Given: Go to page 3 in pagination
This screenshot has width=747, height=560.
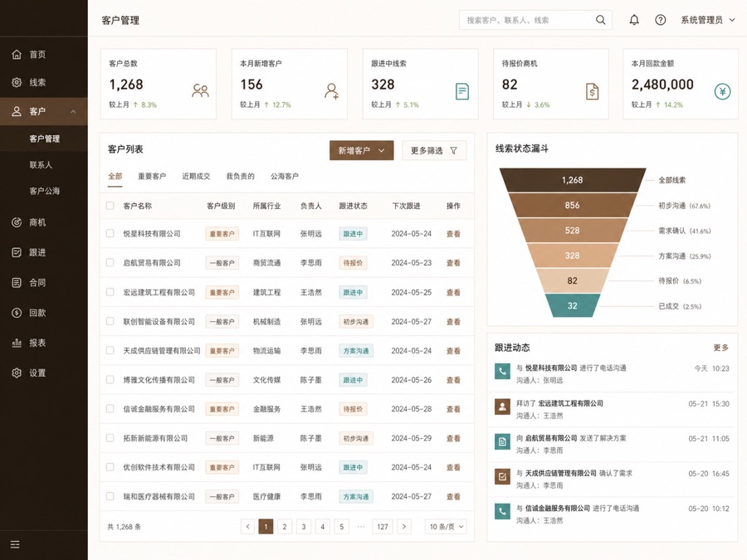Looking at the screenshot, I should 304,527.
